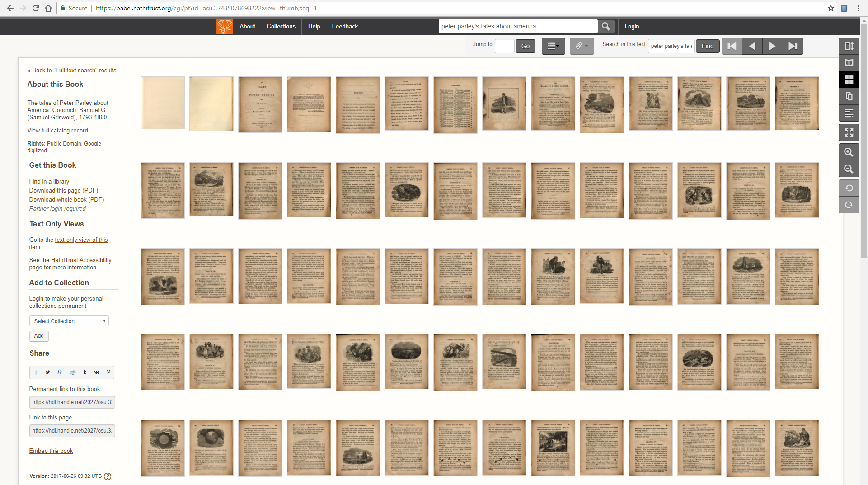The height and width of the screenshot is (485, 868).
Task: Open the full catalog record link
Action: 57,130
